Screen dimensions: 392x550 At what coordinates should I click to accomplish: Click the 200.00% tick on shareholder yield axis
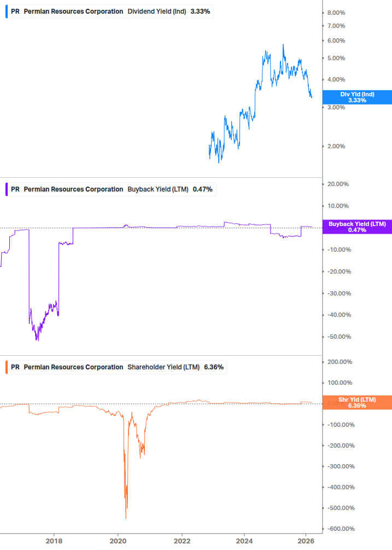(340, 362)
